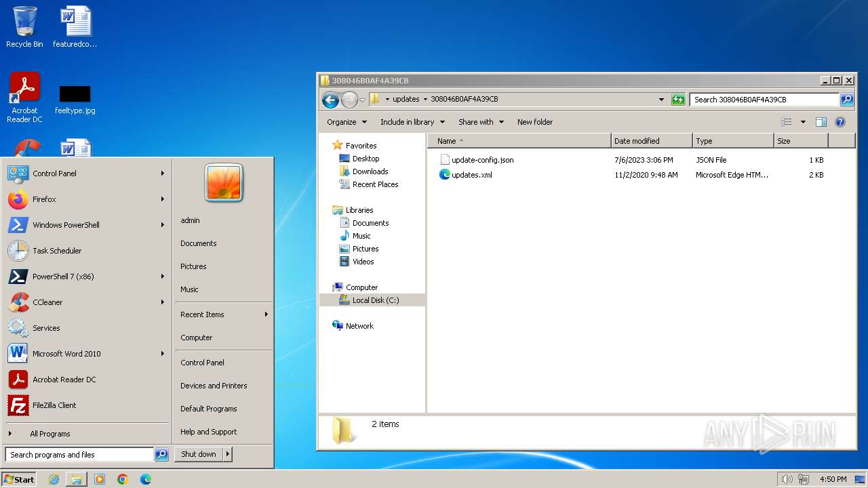Click the Shut down button
This screenshot has width=868, height=488.
pos(199,455)
